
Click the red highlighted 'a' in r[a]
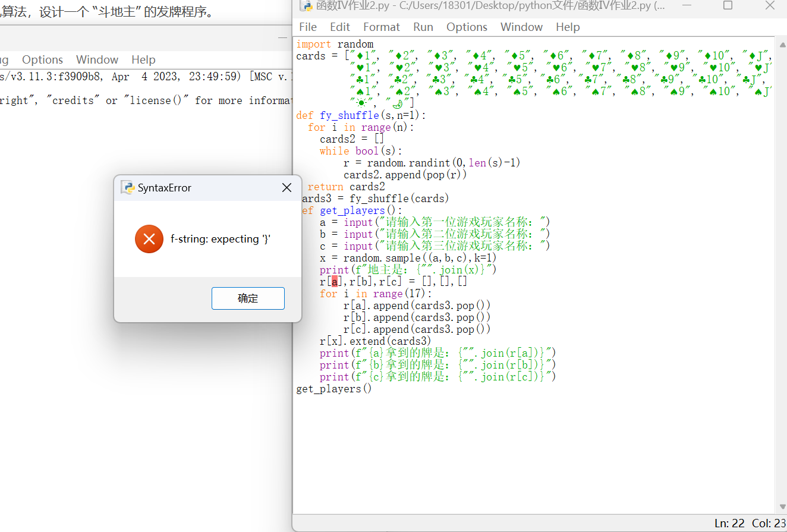(x=335, y=282)
